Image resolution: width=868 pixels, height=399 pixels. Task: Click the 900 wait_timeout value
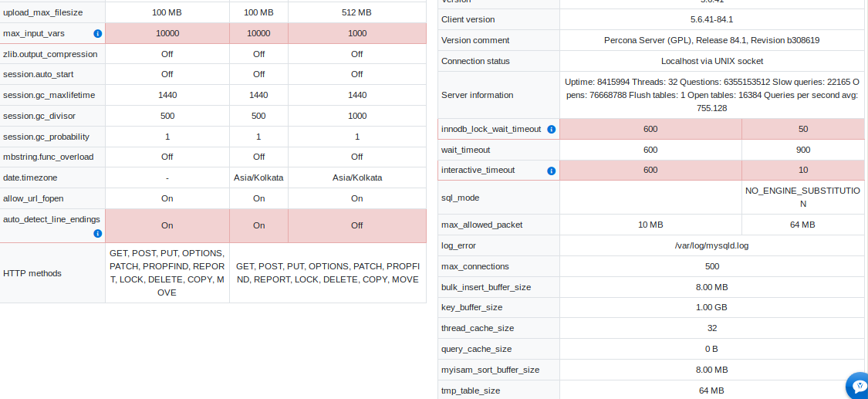tap(802, 150)
